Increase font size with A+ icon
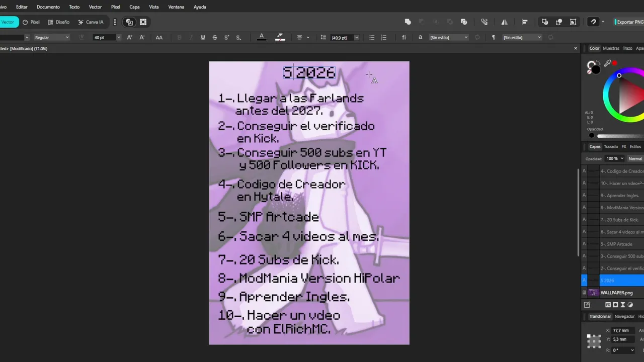This screenshot has width=644, height=362. click(129, 37)
